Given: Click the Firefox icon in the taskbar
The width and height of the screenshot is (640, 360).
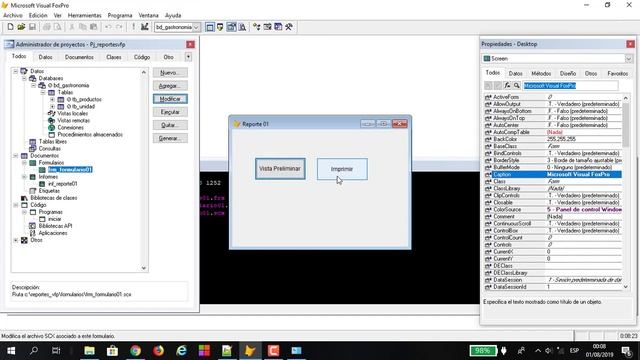Looking at the screenshot, I should coord(158,351).
